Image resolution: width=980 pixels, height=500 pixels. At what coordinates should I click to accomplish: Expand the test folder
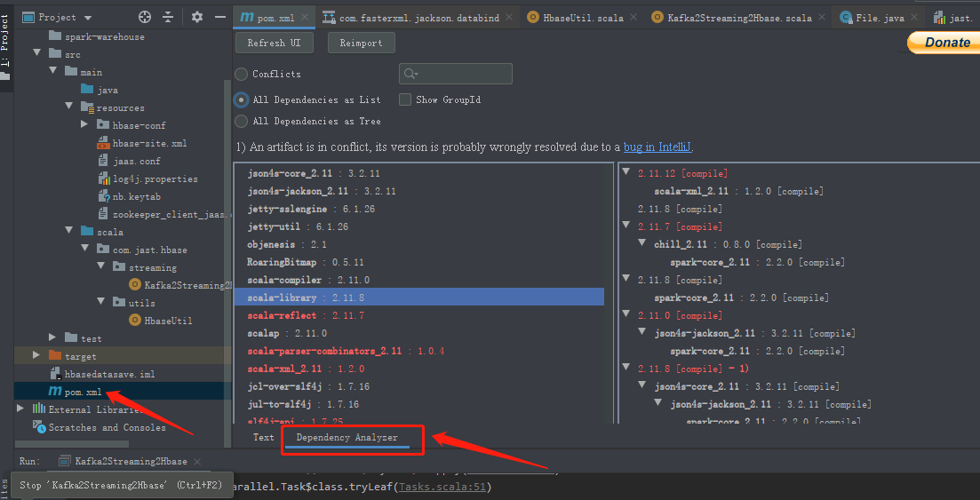point(53,338)
